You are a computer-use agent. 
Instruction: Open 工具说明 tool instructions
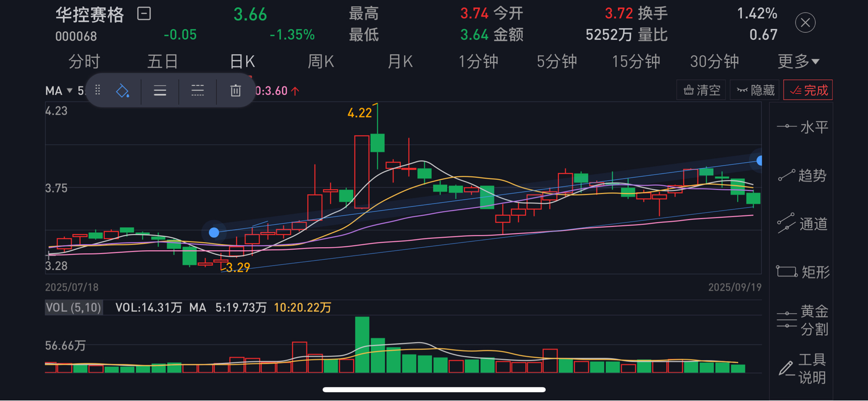pos(802,368)
